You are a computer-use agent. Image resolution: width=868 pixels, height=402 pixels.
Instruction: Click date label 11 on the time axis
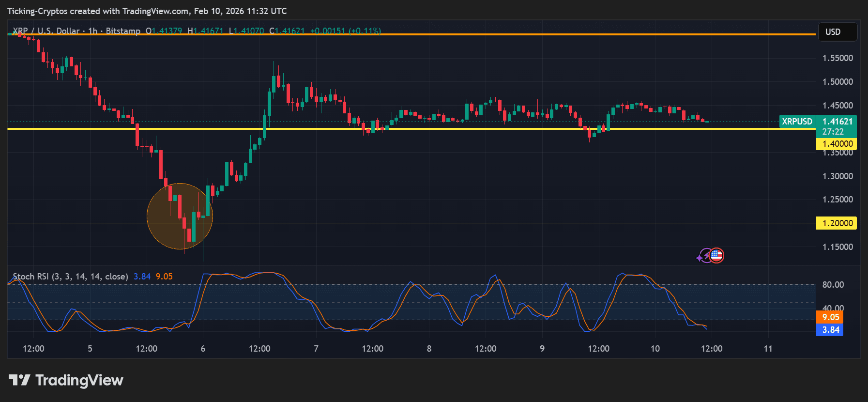tap(768, 349)
